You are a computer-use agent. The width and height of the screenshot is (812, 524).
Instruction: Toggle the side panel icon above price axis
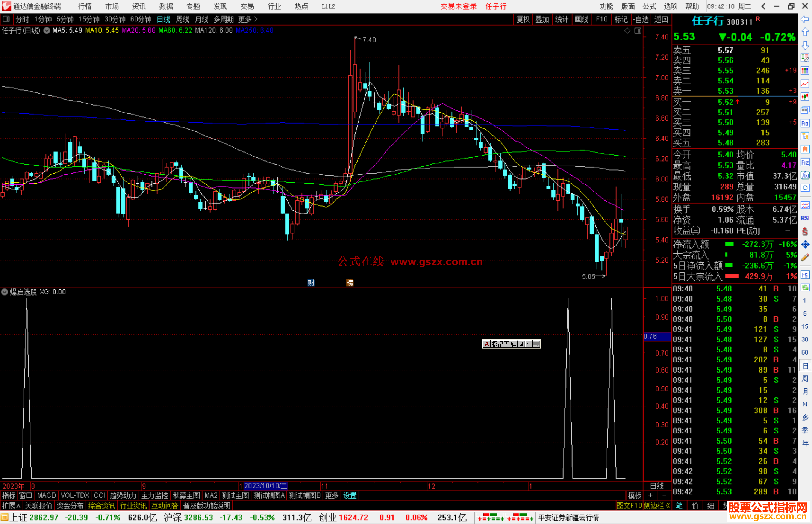click(638, 31)
